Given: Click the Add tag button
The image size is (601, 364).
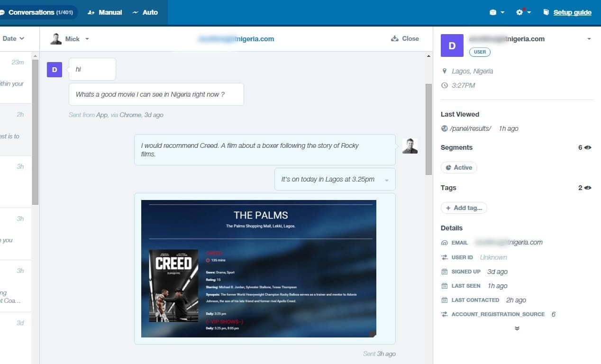Looking at the screenshot, I should (x=464, y=208).
